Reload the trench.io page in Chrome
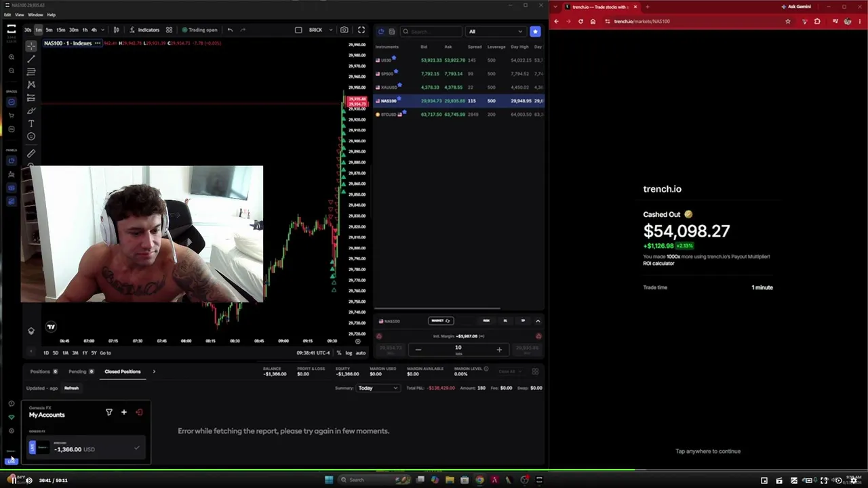 coord(580,21)
